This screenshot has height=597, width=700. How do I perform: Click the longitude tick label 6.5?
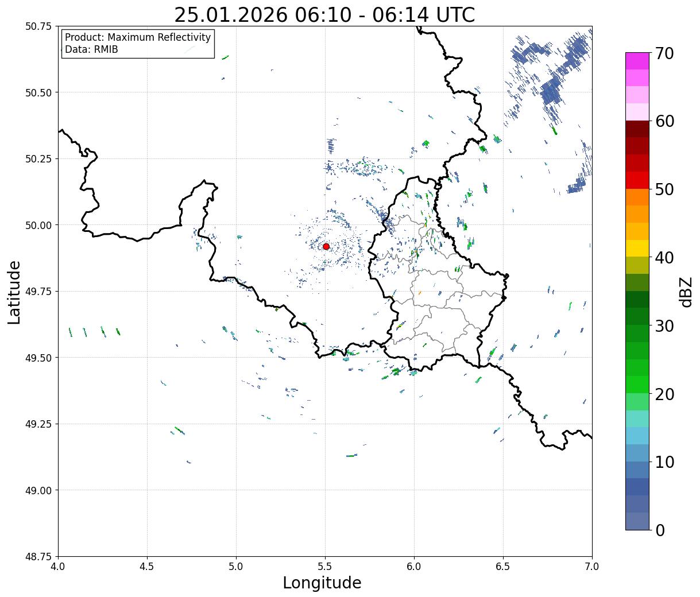click(503, 567)
